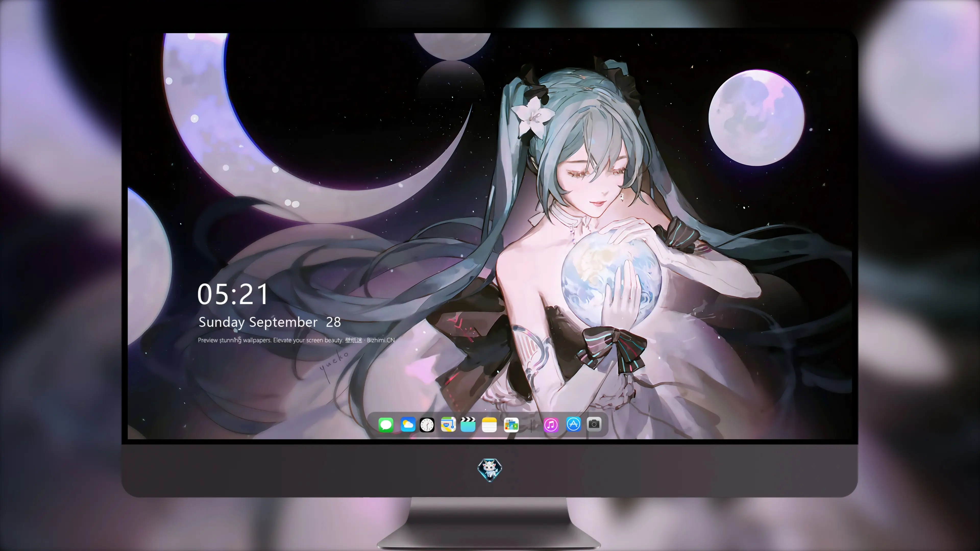Click the 05:21 clock display

coord(232,294)
